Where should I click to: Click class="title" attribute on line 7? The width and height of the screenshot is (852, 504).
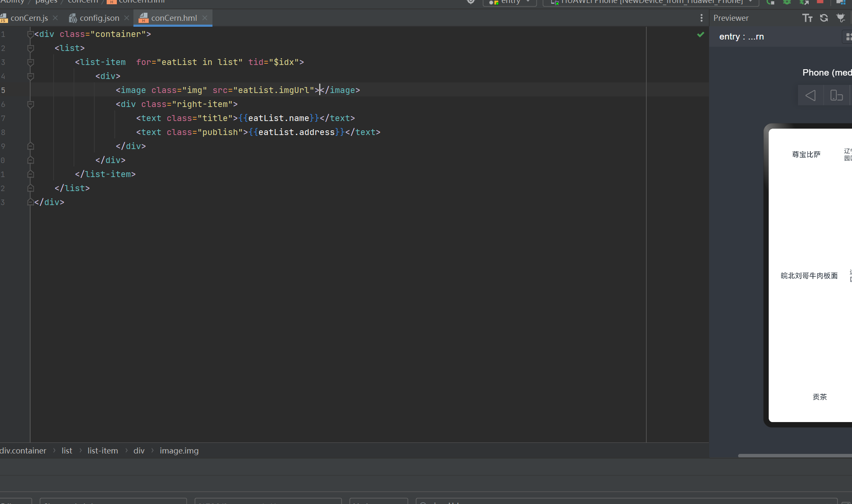point(200,118)
